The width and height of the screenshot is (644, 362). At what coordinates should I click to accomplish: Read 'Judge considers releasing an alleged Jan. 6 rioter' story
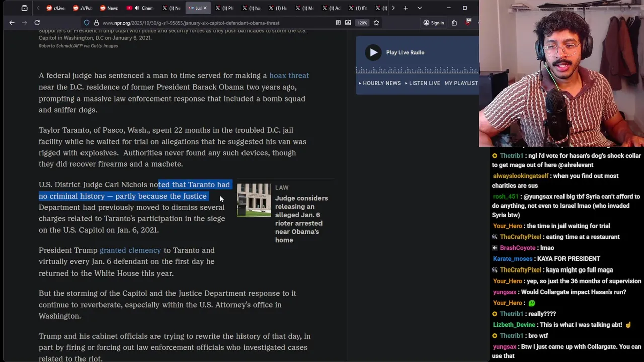301,219
